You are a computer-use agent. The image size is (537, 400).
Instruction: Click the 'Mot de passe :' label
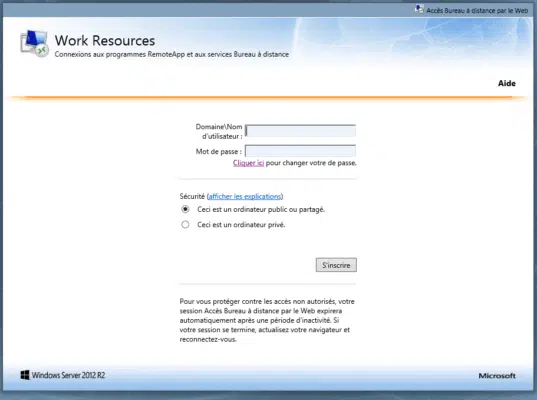218,151
